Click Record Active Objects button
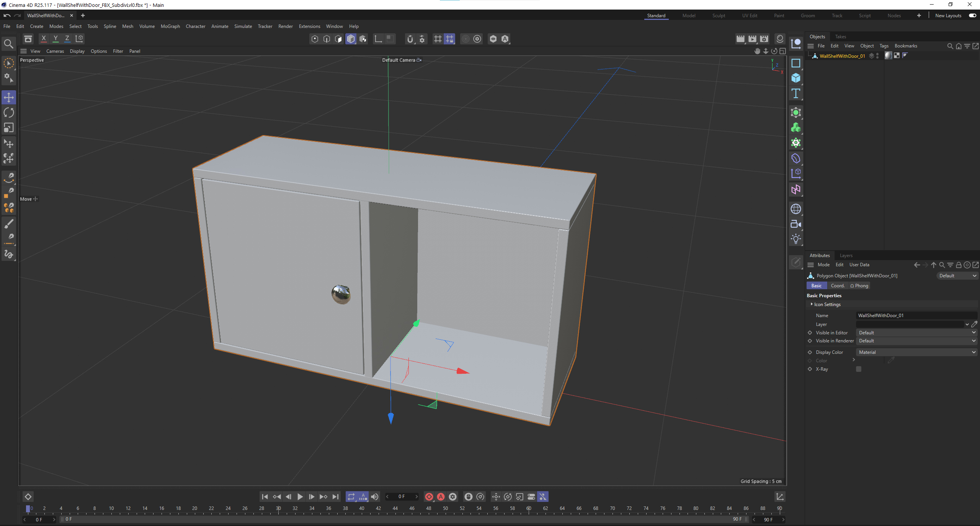The image size is (980, 526). coord(429,497)
